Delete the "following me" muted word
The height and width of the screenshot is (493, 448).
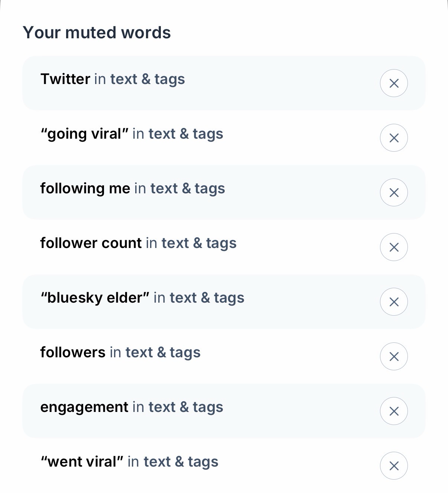pos(394,193)
